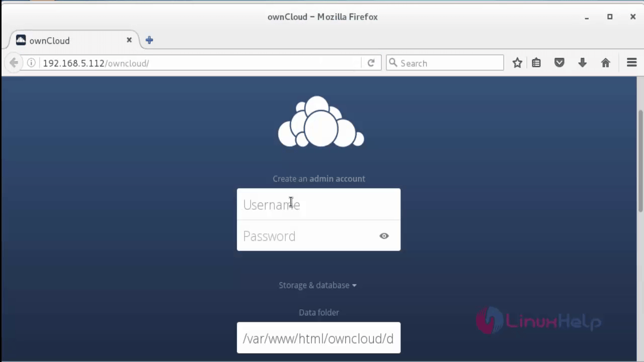Click the page vertical scrollbar thumb

point(640,161)
